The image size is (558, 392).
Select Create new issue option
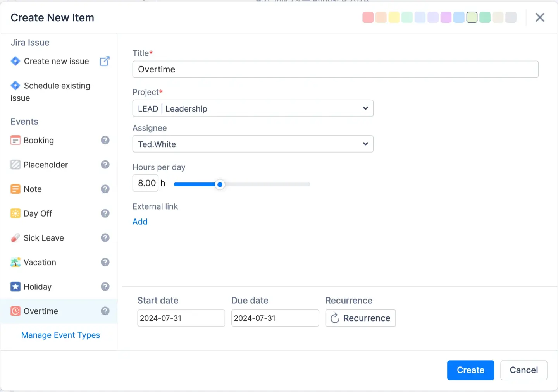pyautogui.click(x=56, y=61)
